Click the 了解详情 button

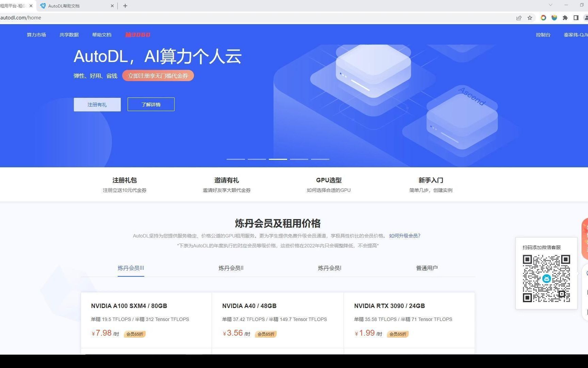click(151, 104)
